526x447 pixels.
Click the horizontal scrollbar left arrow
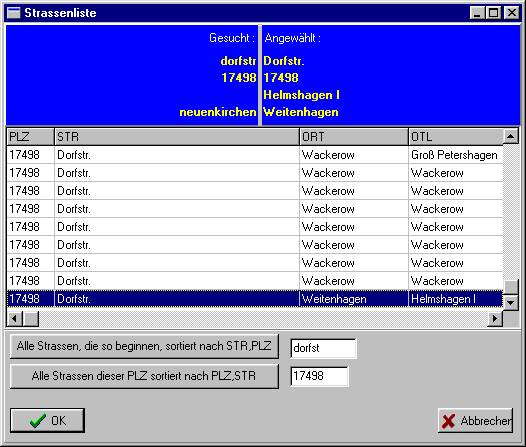coord(15,318)
